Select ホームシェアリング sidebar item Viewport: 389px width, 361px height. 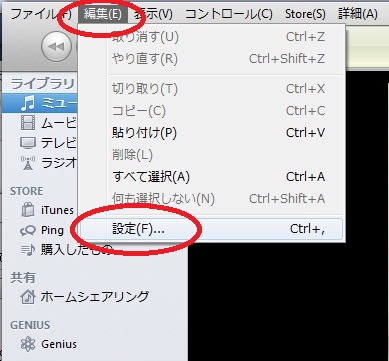point(95,297)
